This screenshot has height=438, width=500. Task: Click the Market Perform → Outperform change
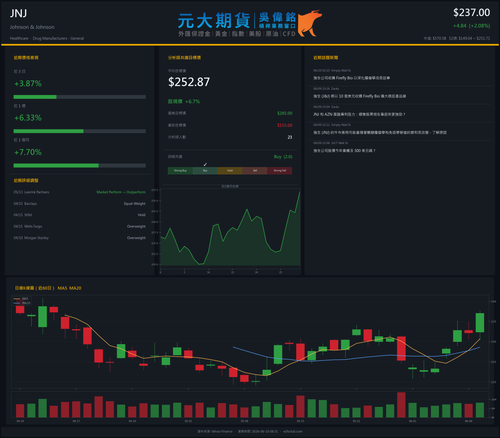pos(121,192)
